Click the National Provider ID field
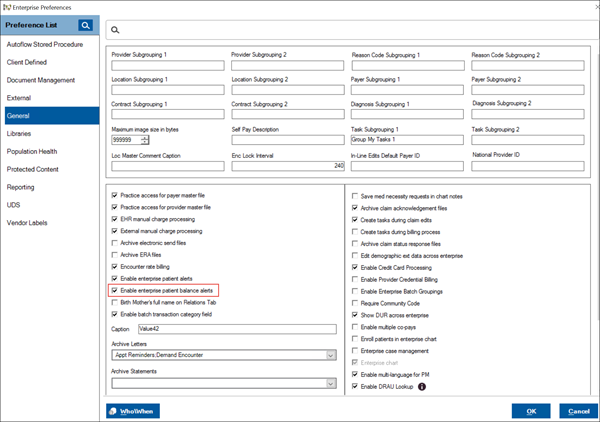 tap(528, 166)
